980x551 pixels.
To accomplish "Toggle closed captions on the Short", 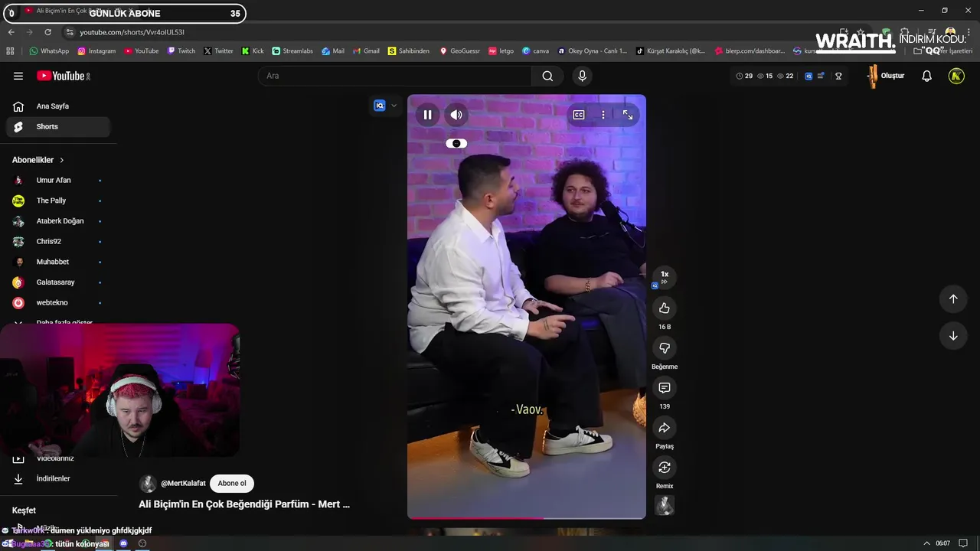I will (579, 115).
